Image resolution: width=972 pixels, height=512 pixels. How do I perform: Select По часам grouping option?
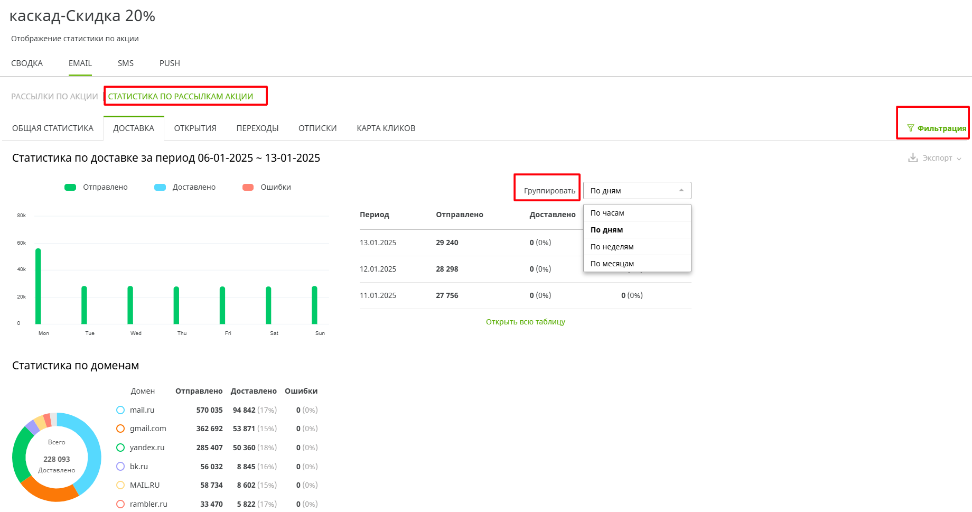(608, 212)
